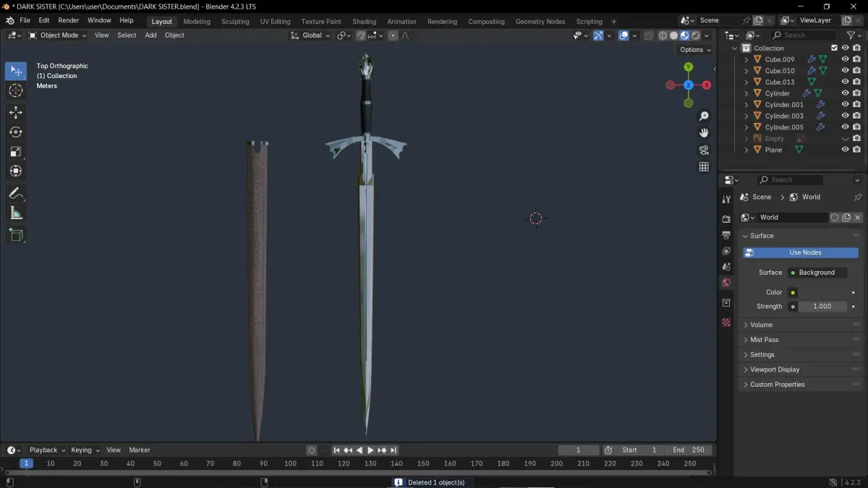The height and width of the screenshot is (488, 868).
Task: Play the animation forward
Action: tap(370, 450)
